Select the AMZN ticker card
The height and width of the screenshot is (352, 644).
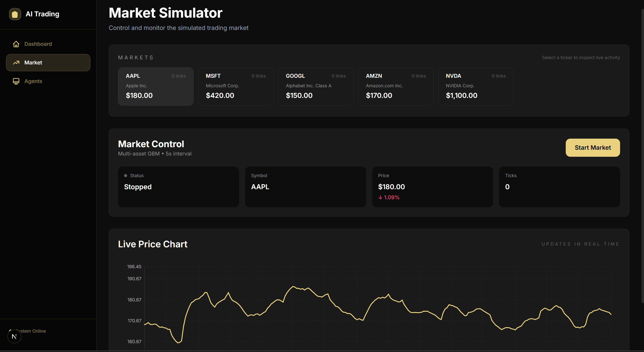(x=396, y=86)
